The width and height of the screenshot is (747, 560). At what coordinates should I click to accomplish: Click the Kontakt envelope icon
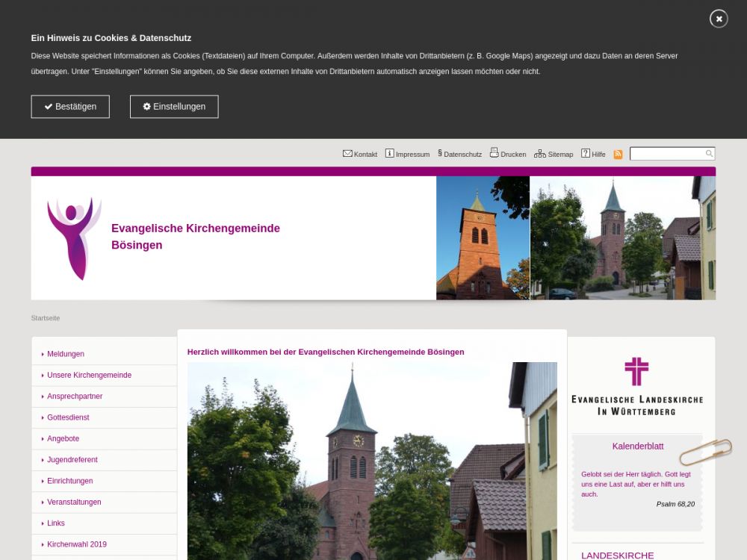tap(347, 154)
